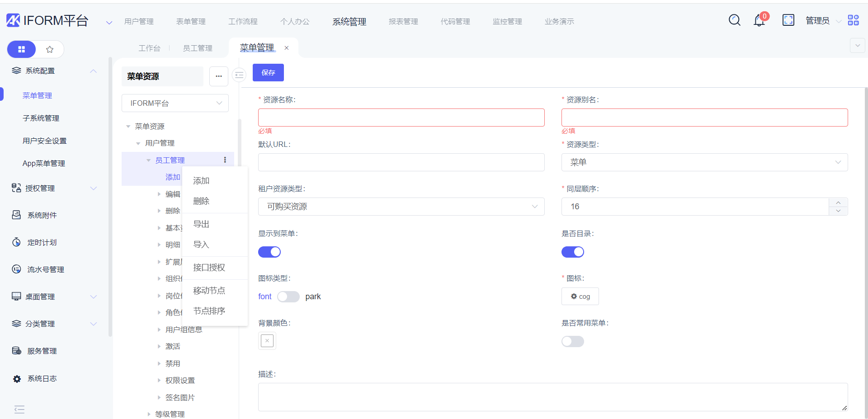Click the favorites star icon

(x=50, y=49)
